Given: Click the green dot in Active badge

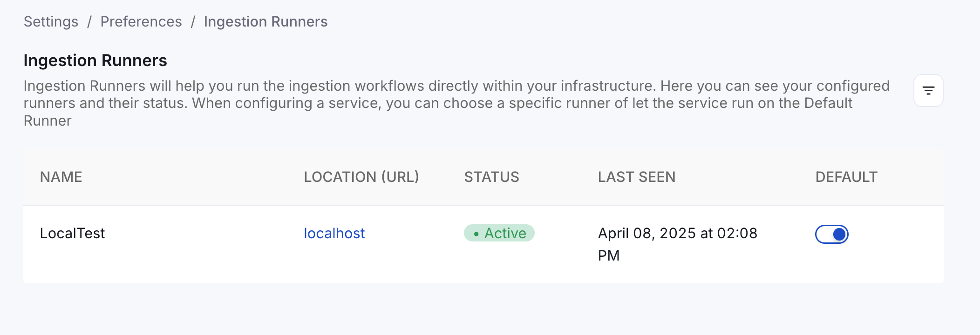Looking at the screenshot, I should [x=476, y=234].
